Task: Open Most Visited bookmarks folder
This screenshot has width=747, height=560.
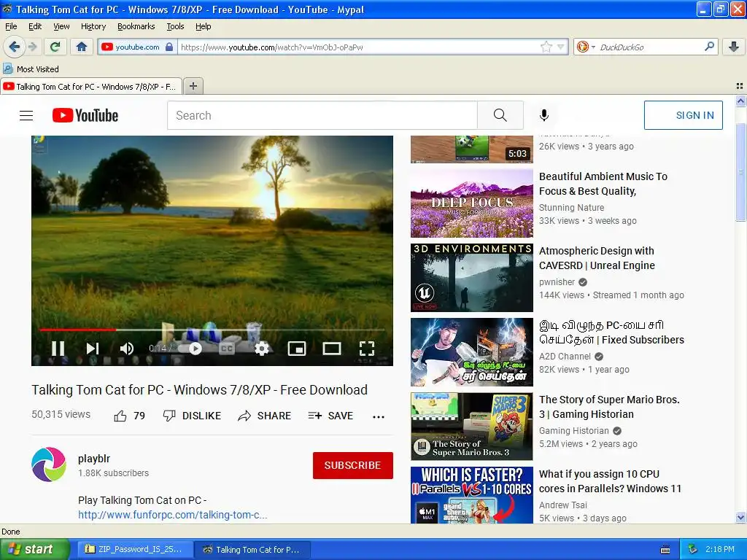Action: click(31, 69)
